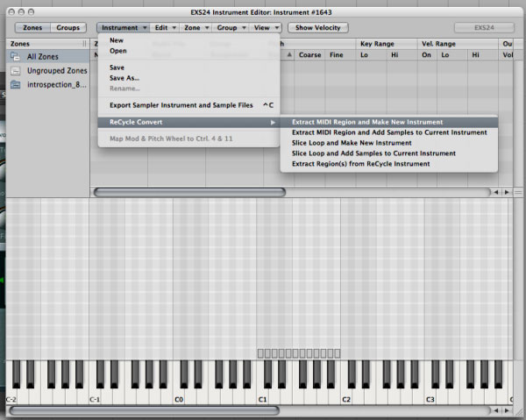Choose New from Instrument menu
Screen dimensions: 526x420
(x=188, y=40)
